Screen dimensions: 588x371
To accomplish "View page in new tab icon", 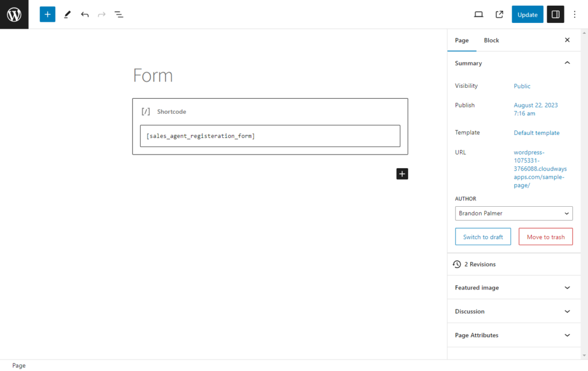I will click(499, 14).
